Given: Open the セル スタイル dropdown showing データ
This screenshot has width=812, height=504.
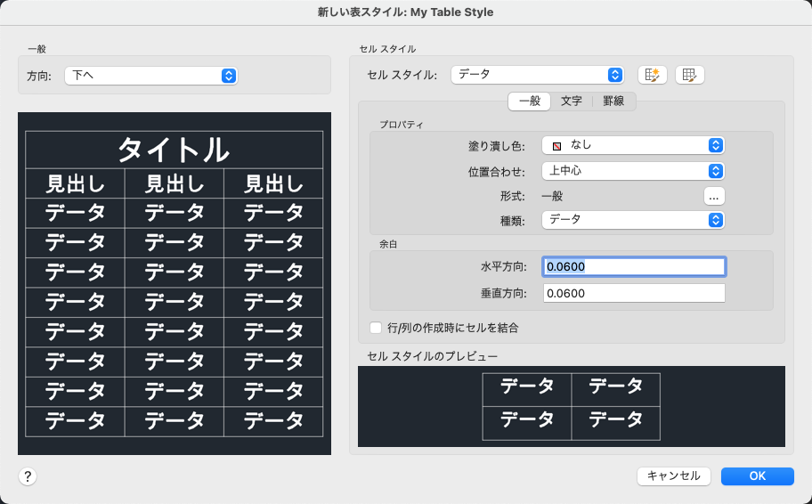Looking at the screenshot, I should (x=537, y=75).
